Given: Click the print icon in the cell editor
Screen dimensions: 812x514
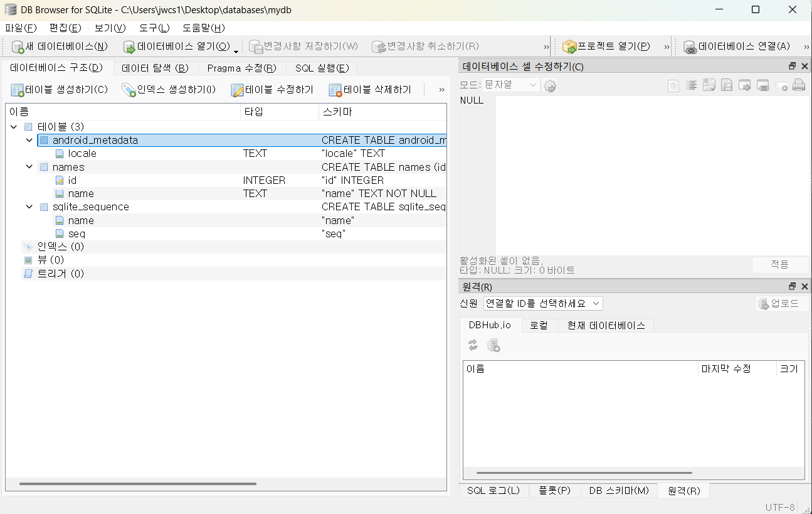Looking at the screenshot, I should 799,85.
